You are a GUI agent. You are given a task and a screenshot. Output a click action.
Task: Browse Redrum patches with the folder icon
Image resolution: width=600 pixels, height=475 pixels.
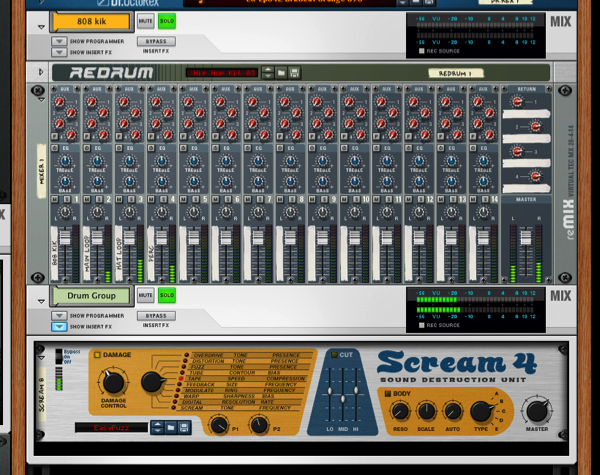(281, 72)
